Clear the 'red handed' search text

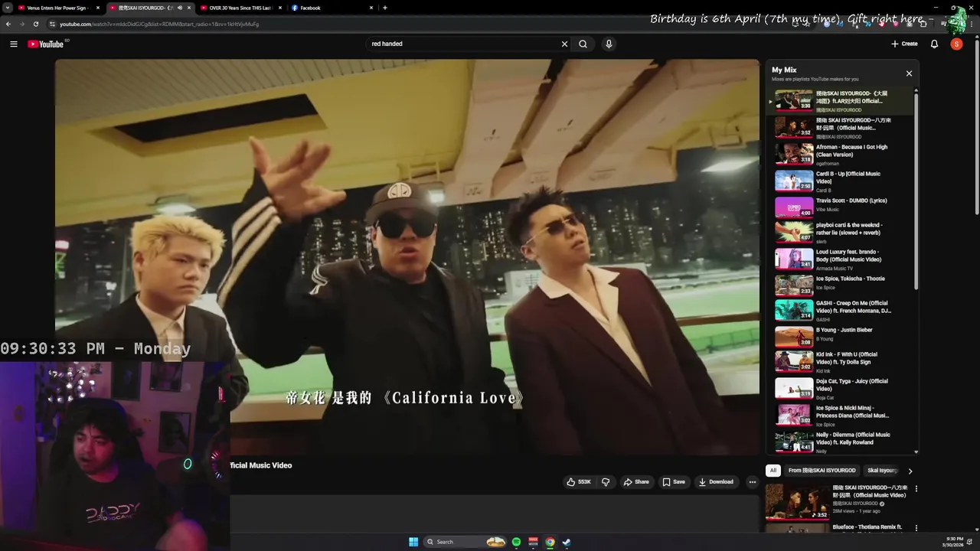564,44
